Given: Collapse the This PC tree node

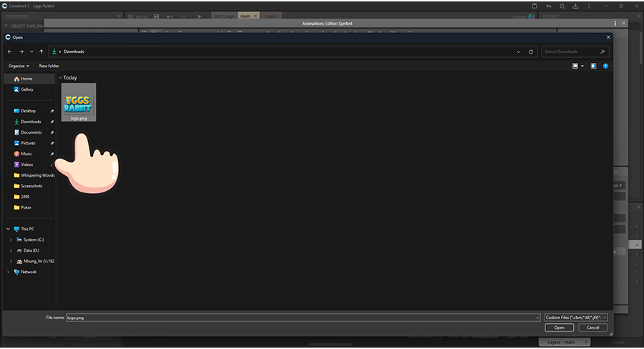Looking at the screenshot, I should pyautogui.click(x=8, y=229).
